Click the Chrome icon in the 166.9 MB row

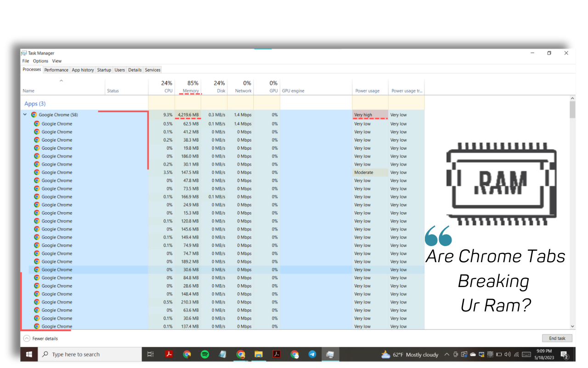pyautogui.click(x=37, y=197)
